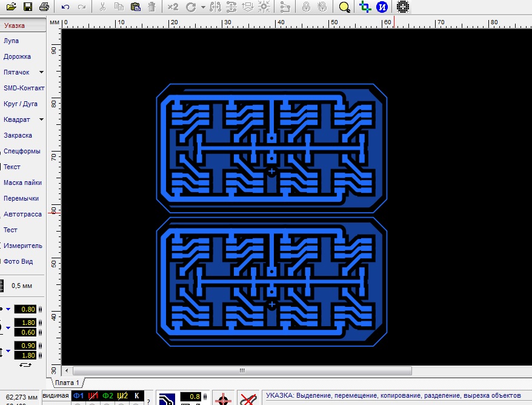This screenshot has width=532, height=405.
Task: Select the Автотрасса autoroute tool
Action: [22, 214]
